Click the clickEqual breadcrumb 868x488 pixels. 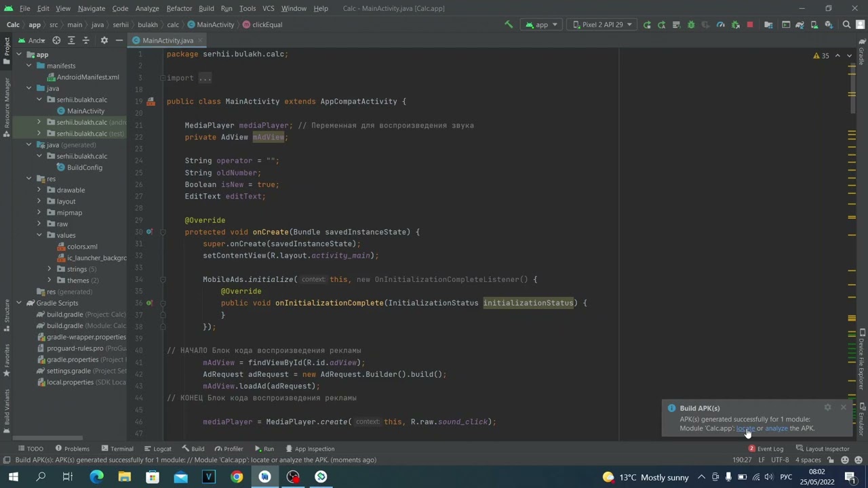point(262,24)
